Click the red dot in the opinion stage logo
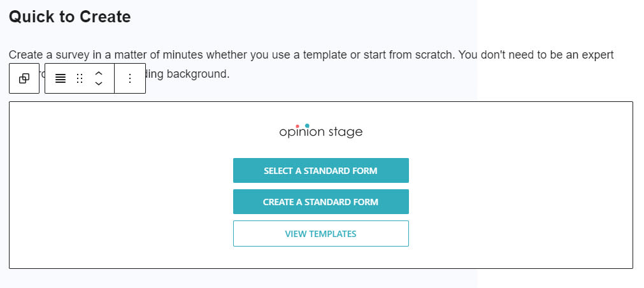The width and height of the screenshot is (644, 288). click(x=298, y=126)
